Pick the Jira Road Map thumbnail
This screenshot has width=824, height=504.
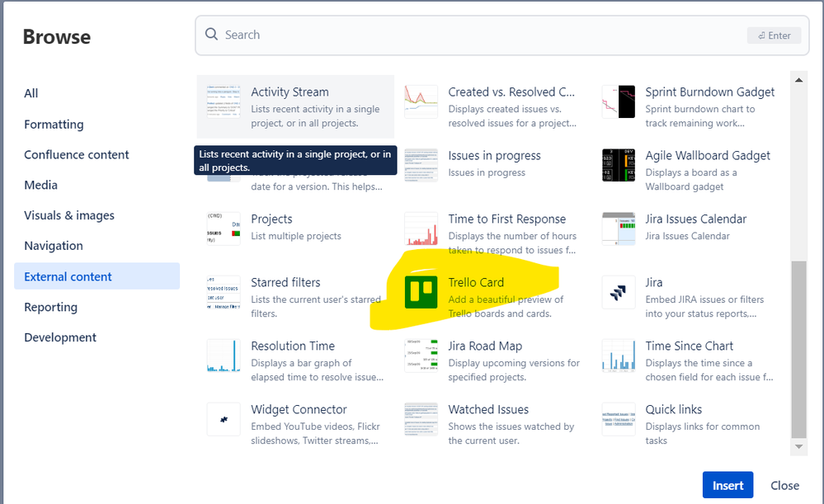[x=421, y=356]
